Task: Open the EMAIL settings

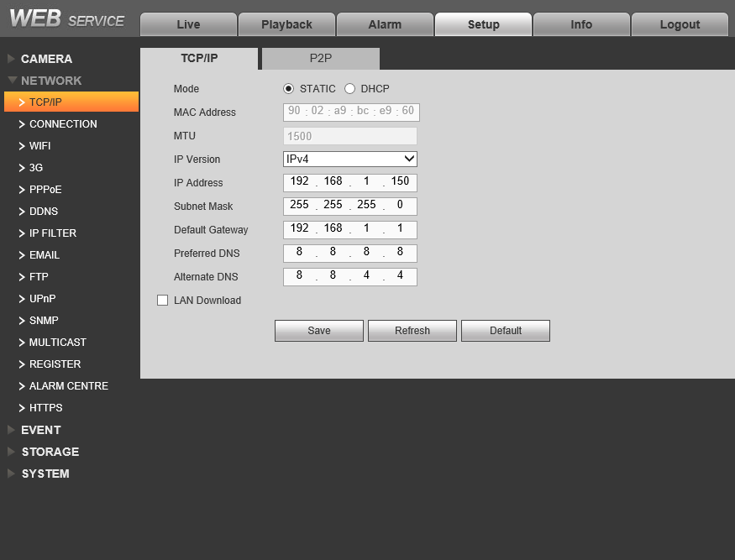Action: tap(44, 255)
